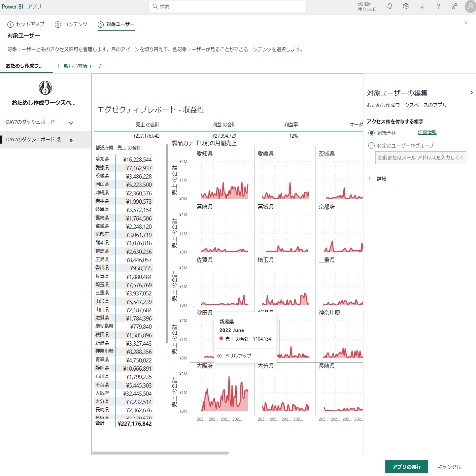The width and height of the screenshot is (476, 476).
Task: Click the 製品カテゴリ別の月間売上 chart title
Action: [204, 143]
